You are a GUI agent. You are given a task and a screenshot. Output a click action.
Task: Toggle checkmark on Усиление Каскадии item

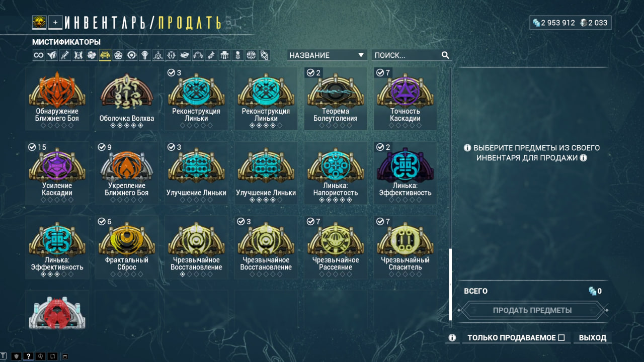32,147
